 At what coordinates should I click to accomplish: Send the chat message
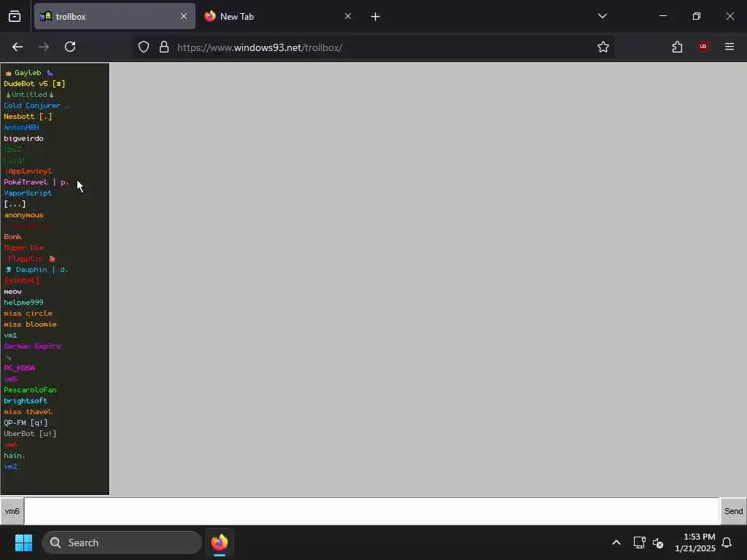pos(733,511)
